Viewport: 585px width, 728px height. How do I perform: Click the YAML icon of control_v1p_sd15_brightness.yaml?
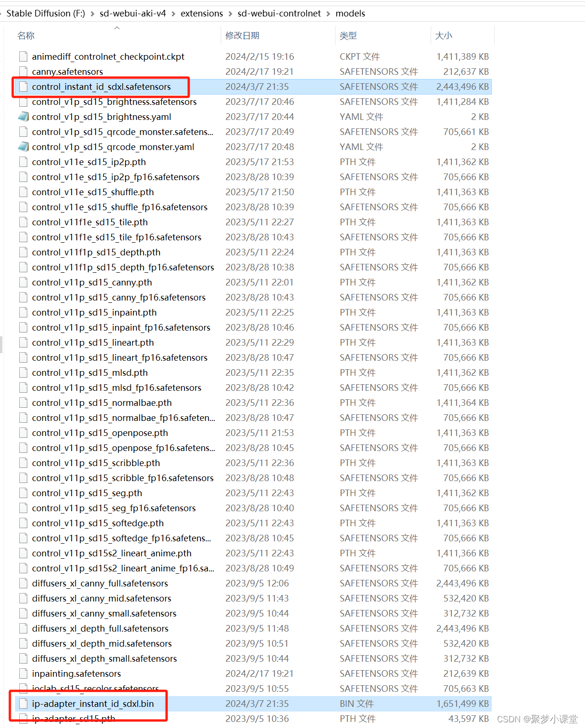pyautogui.click(x=23, y=117)
